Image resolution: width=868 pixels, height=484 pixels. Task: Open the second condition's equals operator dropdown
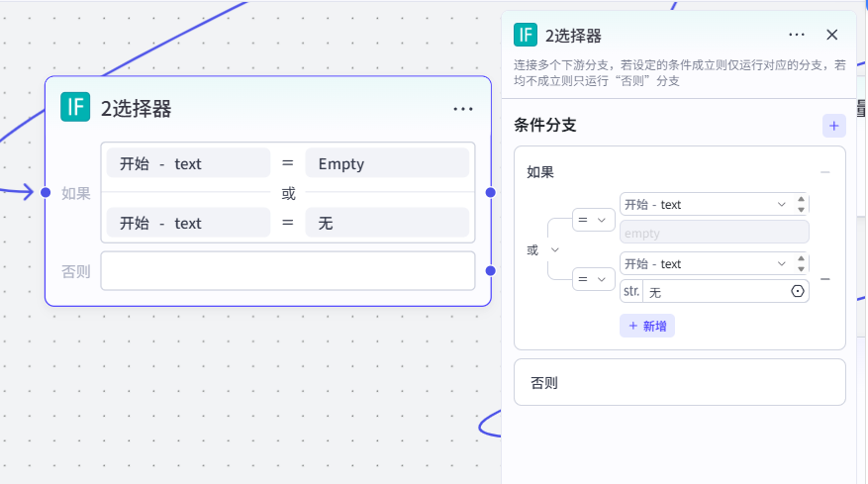(593, 279)
